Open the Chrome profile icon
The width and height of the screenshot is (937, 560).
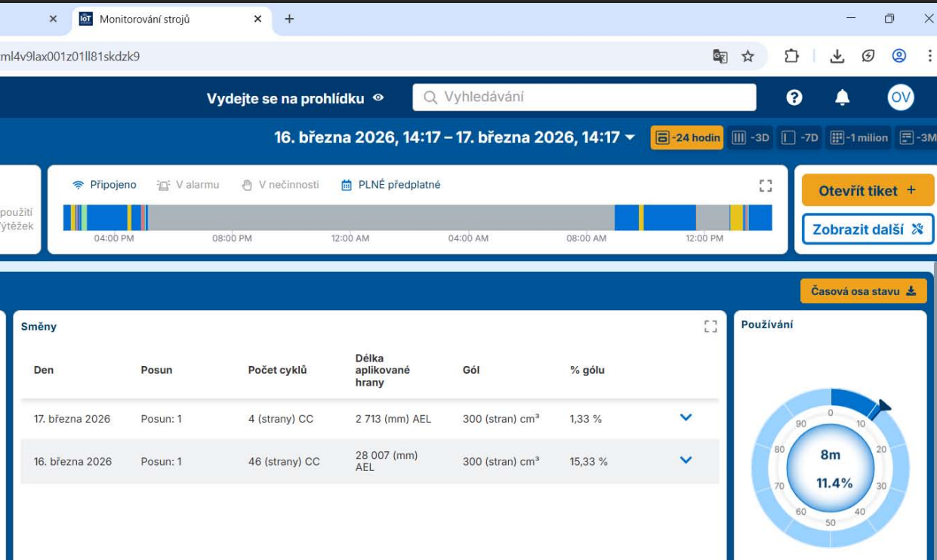[898, 56]
